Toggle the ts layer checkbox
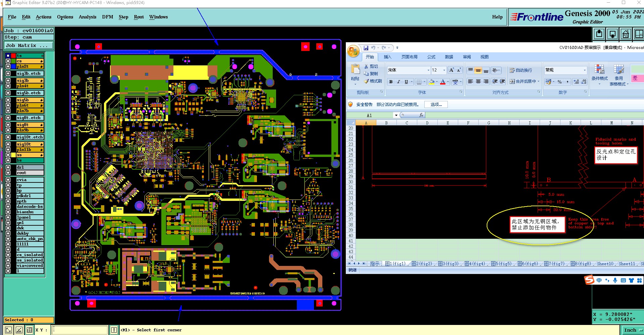 pyautogui.click(x=8, y=56)
